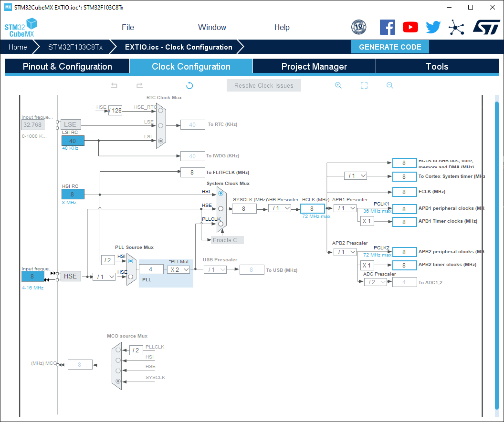Switch to the Tools tab
The width and height of the screenshot is (504, 422).
point(437,66)
